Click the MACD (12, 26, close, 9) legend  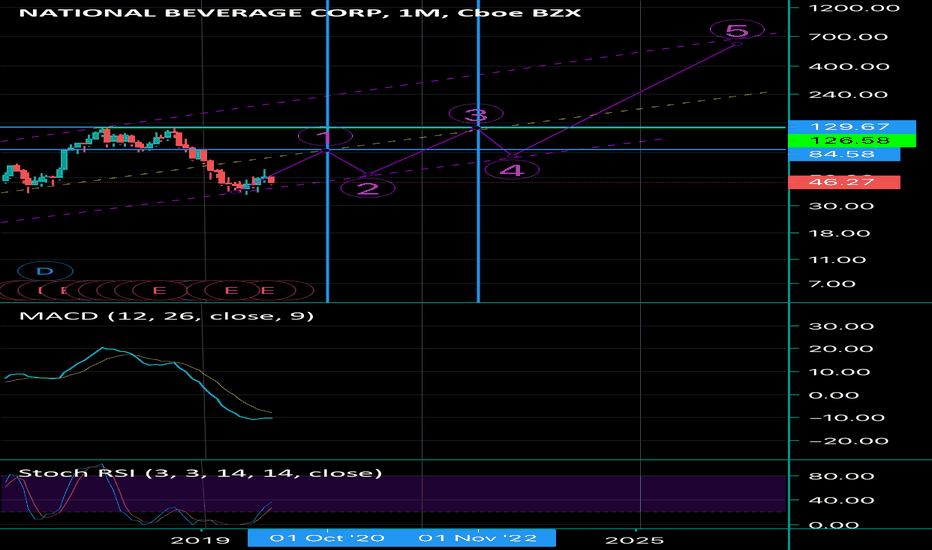point(166,315)
